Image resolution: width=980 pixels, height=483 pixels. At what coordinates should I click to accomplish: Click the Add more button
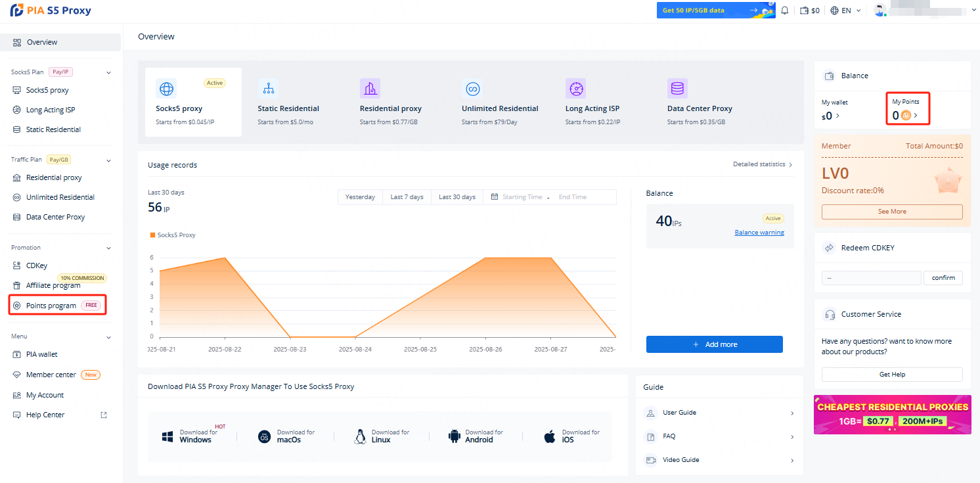(714, 344)
